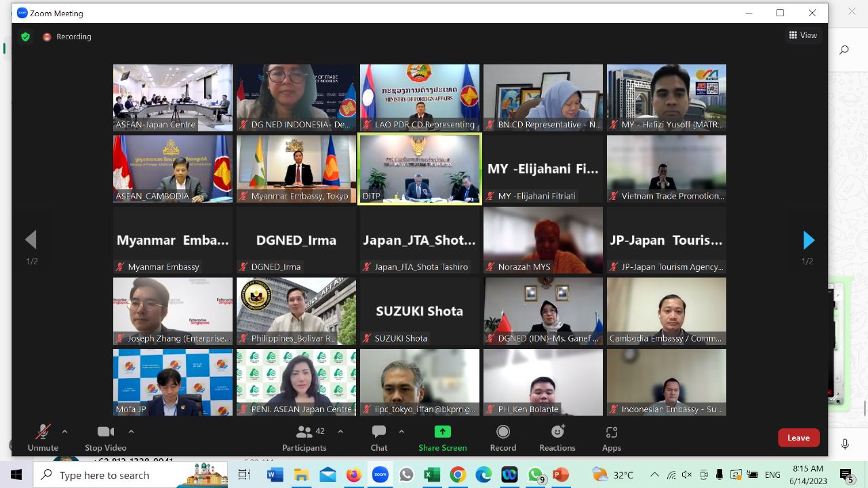This screenshot has width=868, height=488.
Task: Open Word from the taskbar
Action: [275, 475]
